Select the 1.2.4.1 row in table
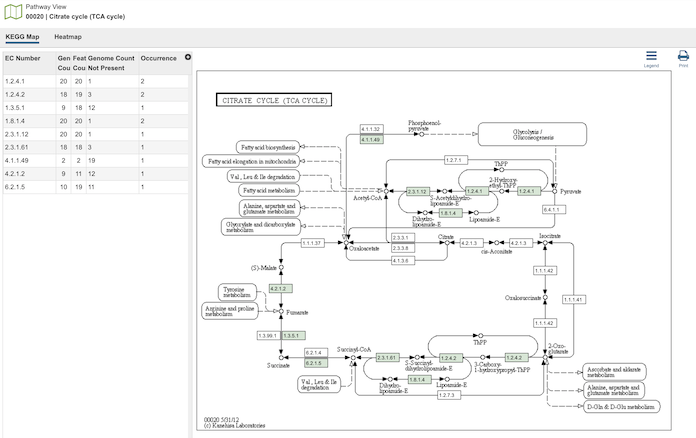The height and width of the screenshot is (438, 696). (96, 81)
